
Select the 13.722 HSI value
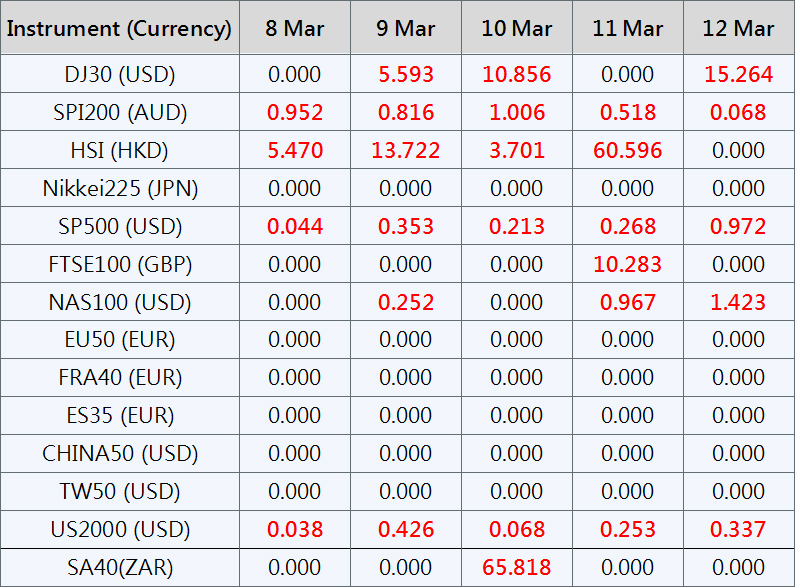(406, 151)
